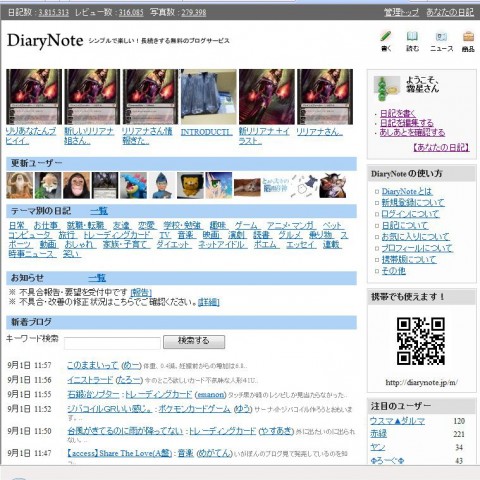Click the [報告] link in お知らせ
480x480 pixels.
[141, 293]
